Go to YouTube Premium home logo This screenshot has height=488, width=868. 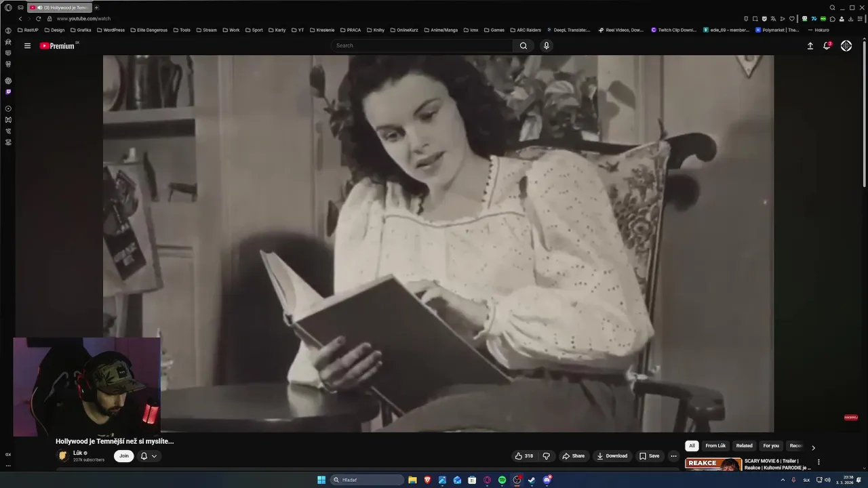click(57, 46)
